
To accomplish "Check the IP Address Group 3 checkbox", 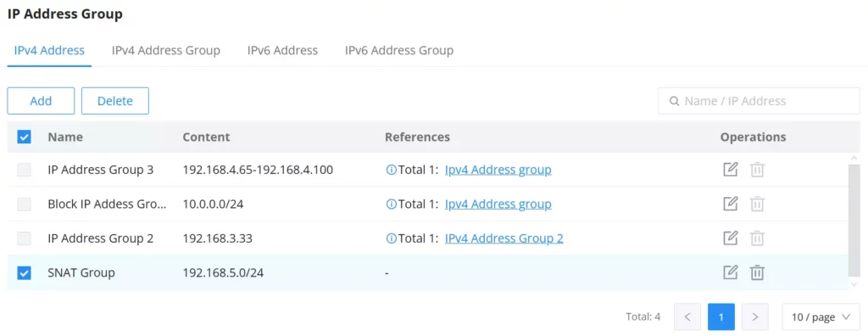I will [24, 170].
